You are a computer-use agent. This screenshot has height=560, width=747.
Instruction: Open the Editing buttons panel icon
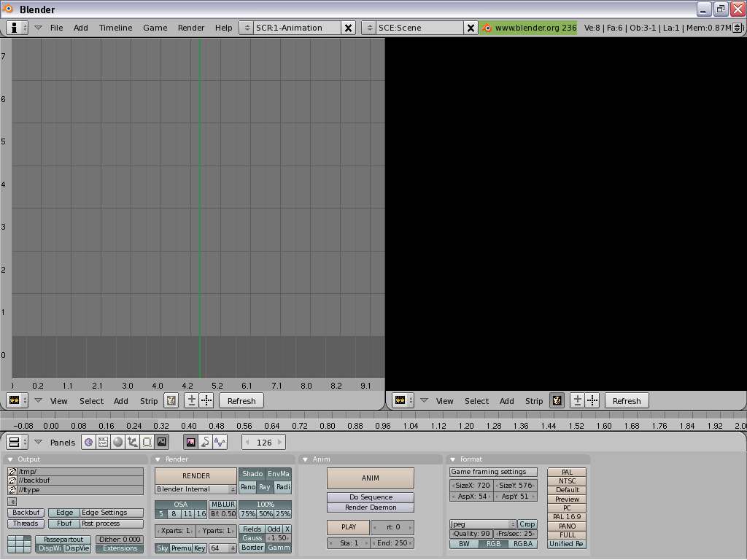point(148,442)
